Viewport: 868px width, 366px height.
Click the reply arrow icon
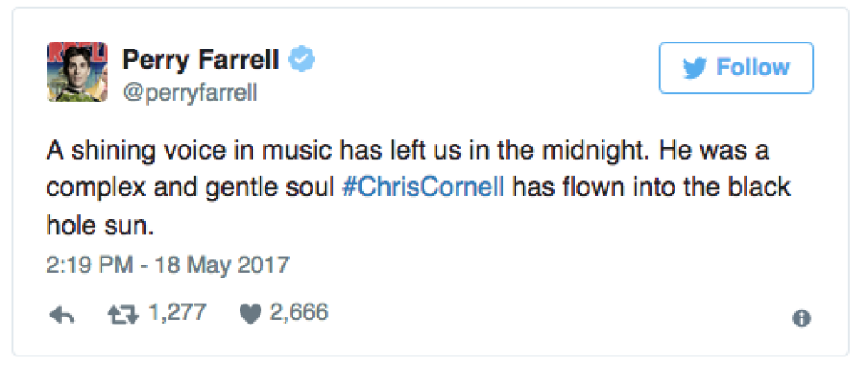(x=60, y=316)
